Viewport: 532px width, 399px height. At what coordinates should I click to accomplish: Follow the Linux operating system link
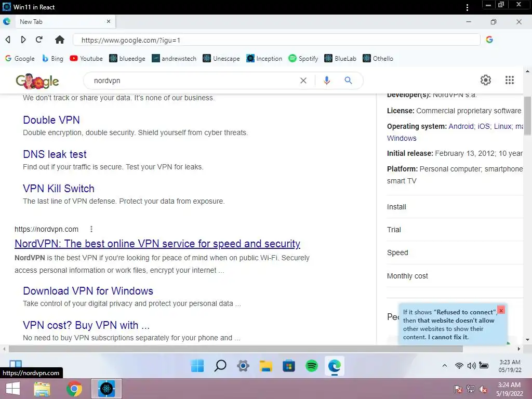click(x=502, y=126)
